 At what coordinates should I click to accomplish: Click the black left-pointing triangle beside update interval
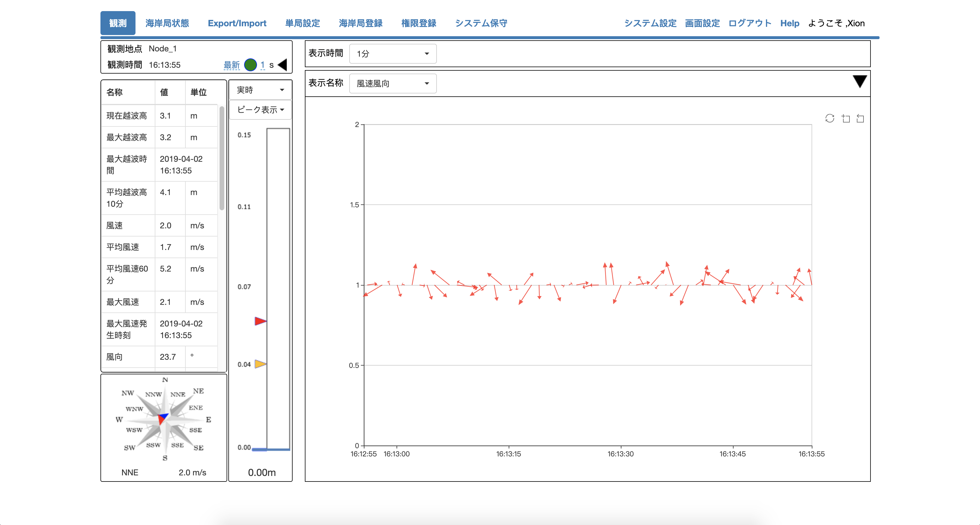[283, 65]
